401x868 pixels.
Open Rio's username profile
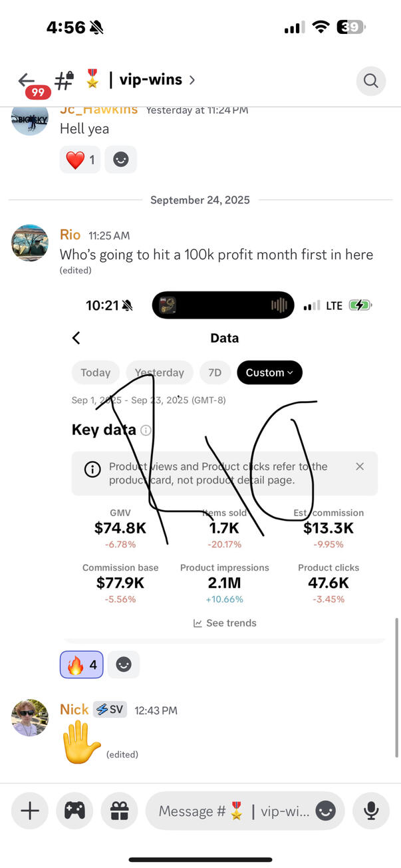pos(70,235)
